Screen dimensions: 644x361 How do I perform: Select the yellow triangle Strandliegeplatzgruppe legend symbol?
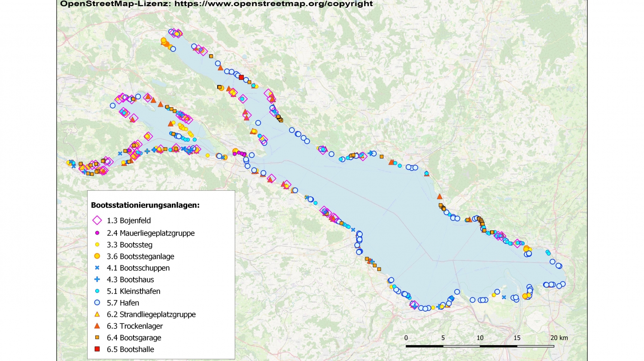(x=97, y=314)
